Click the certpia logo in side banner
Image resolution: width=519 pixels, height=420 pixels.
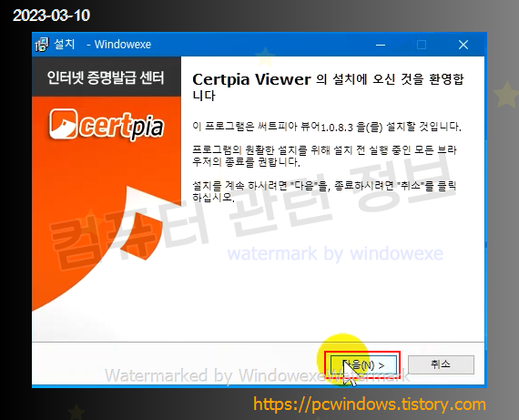point(107,125)
